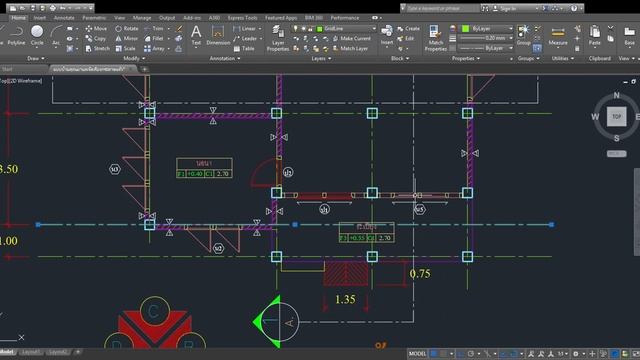Expand the Modify panel
Viewport: 640px width, 360px height.
134,58
